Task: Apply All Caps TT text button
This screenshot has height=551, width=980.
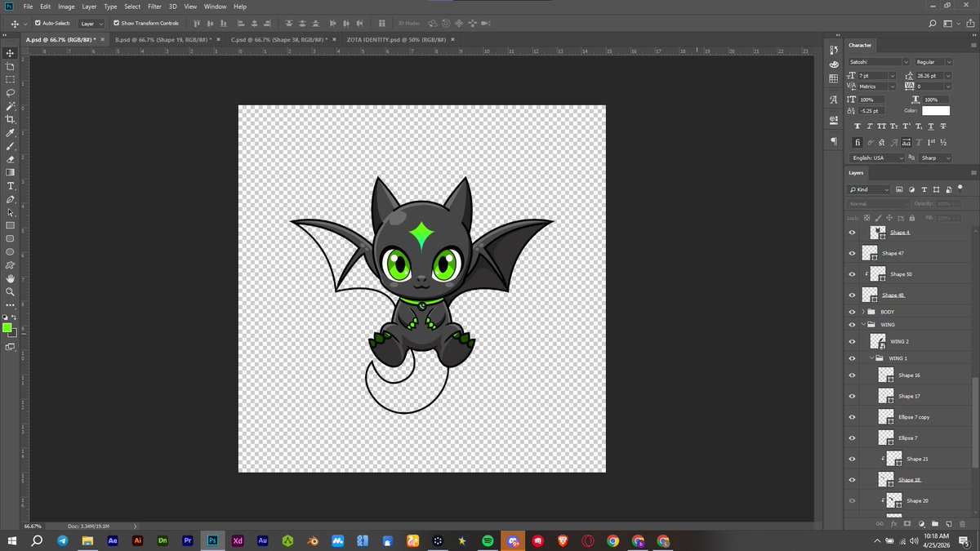Action: [x=881, y=127]
